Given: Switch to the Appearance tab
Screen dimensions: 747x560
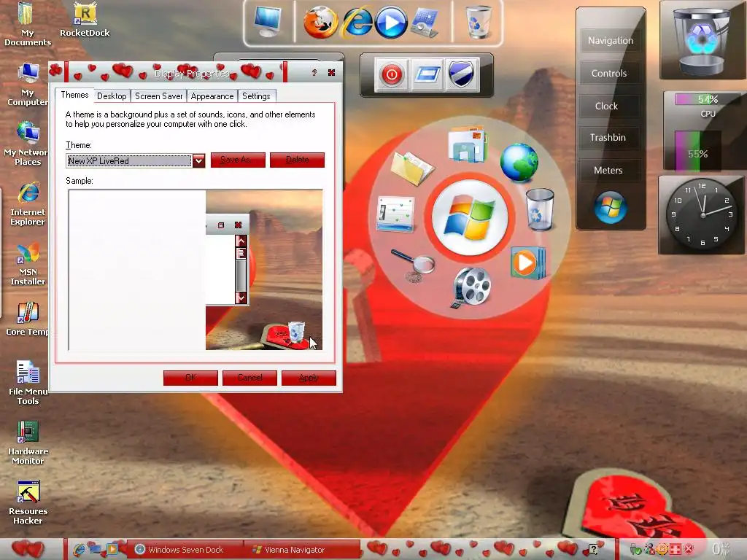Looking at the screenshot, I should tap(212, 96).
